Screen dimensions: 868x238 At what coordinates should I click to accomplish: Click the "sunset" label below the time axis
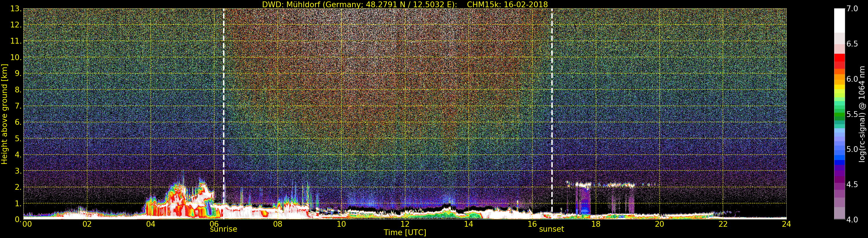[552, 229]
